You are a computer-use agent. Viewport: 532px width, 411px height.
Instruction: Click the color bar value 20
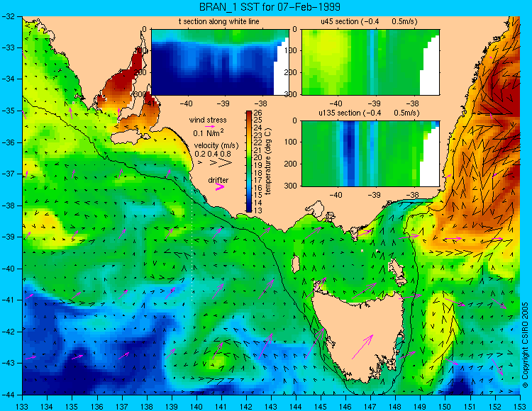pyautogui.click(x=258, y=157)
